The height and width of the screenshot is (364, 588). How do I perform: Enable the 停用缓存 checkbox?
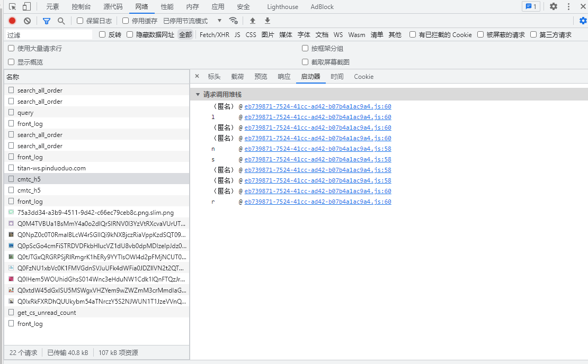coord(126,21)
